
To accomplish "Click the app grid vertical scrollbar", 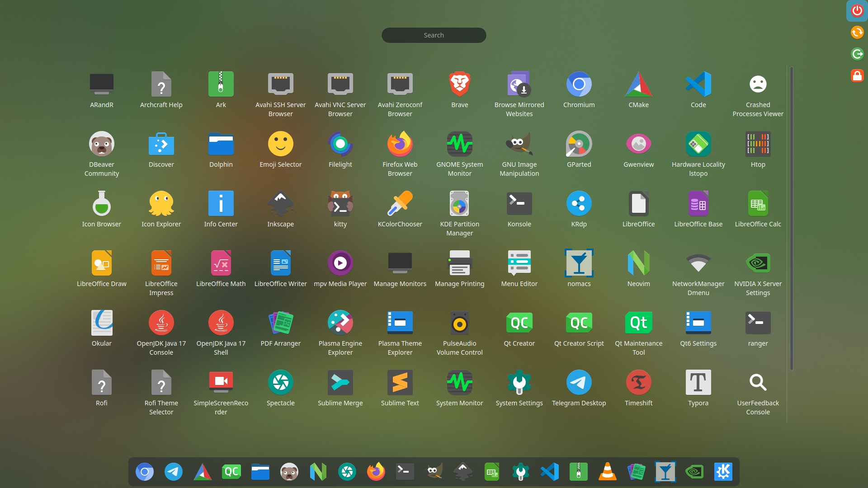I will pos(792,219).
